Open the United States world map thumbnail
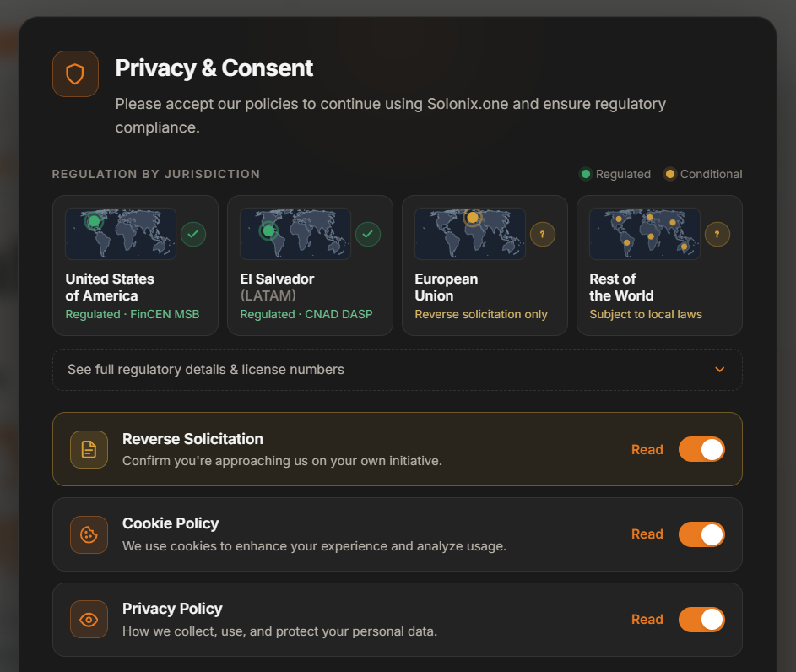 [x=121, y=234]
